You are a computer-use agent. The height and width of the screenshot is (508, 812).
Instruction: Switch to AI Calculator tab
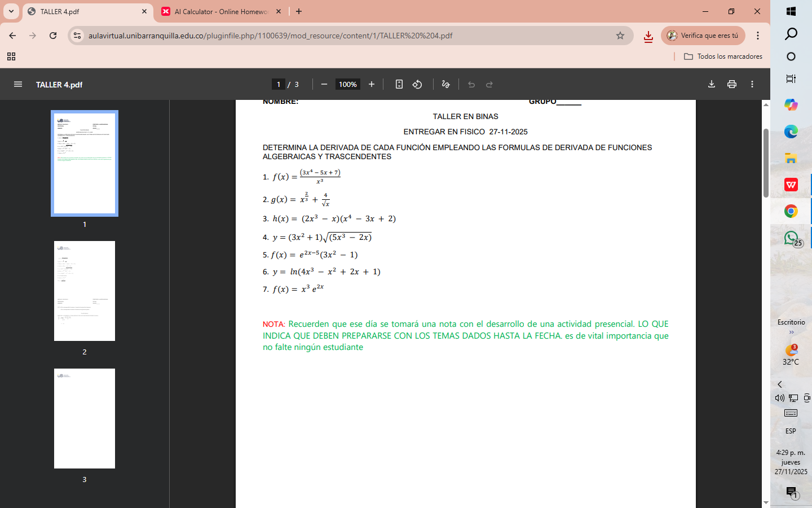pos(221,11)
